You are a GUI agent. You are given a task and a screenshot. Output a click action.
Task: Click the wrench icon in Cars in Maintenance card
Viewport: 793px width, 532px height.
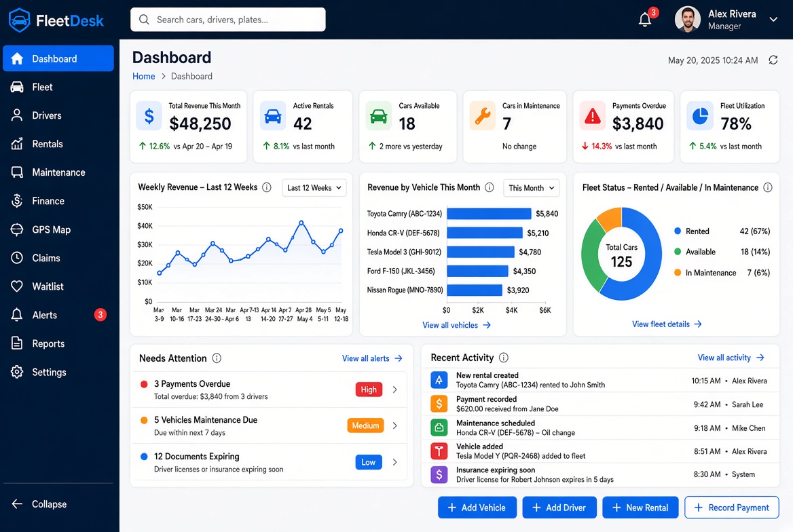tap(483, 116)
